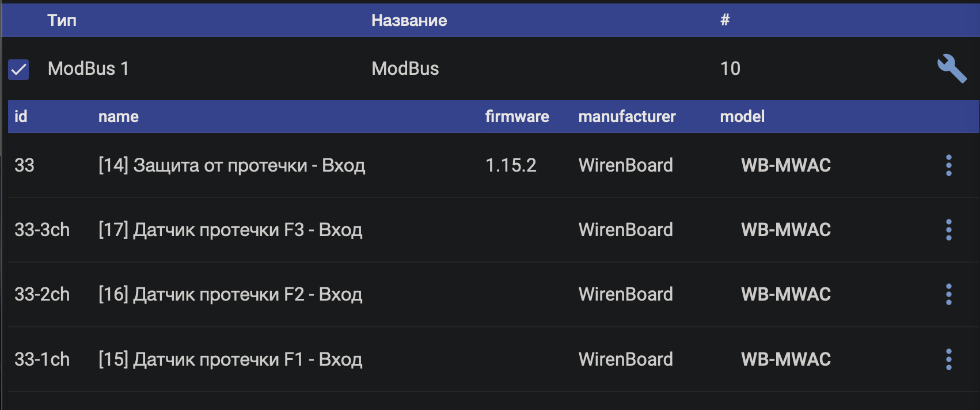Click the Тип column header

click(x=62, y=20)
